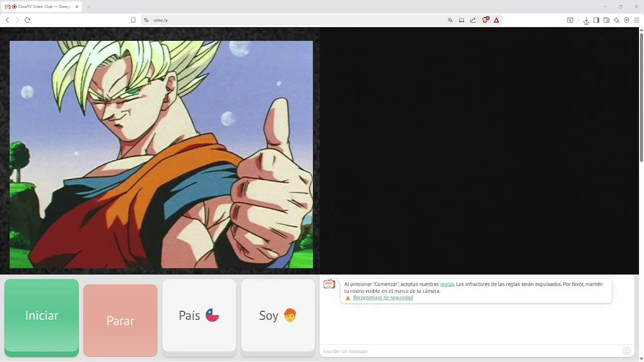Restore down the browser window

pyautogui.click(x=620, y=7)
